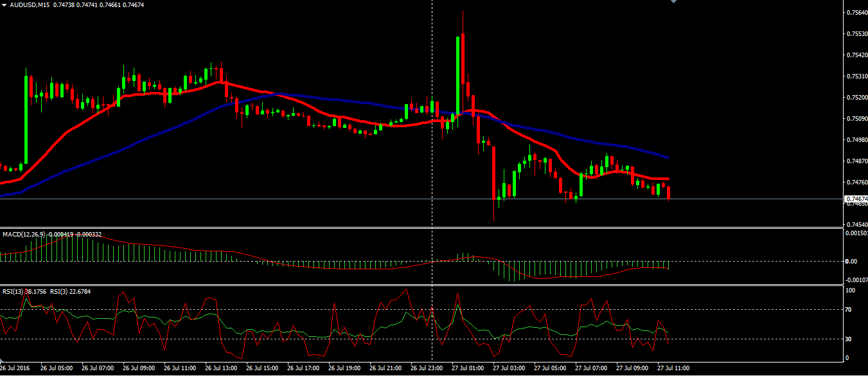
Task: Click the tallest green spike candle after 27 Jul 01:00
Action: coord(458,74)
